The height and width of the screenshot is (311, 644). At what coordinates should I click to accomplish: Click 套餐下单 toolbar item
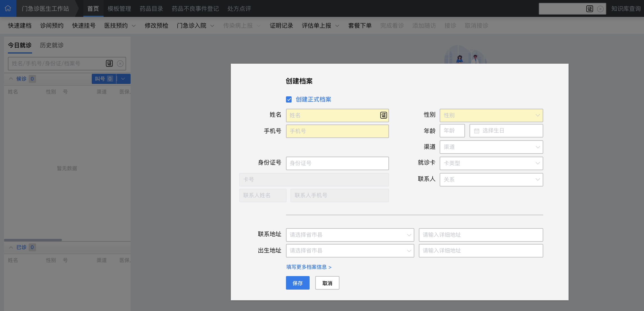pyautogui.click(x=360, y=26)
